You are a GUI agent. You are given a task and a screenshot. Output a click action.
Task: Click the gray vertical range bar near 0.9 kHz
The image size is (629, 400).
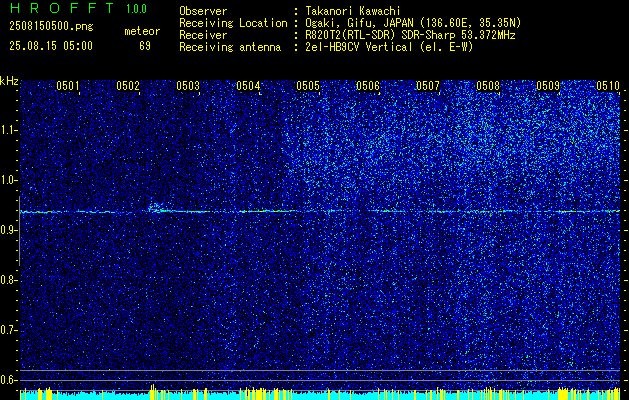(19, 231)
